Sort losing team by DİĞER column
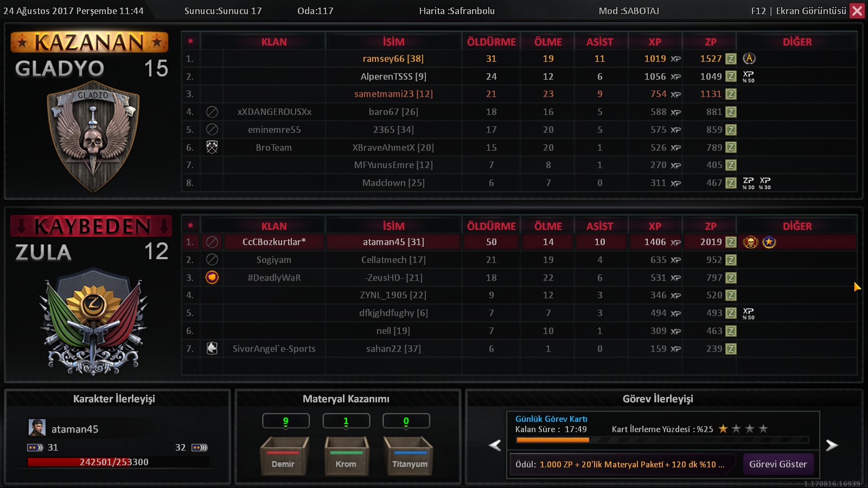This screenshot has height=488, width=868. click(x=797, y=226)
